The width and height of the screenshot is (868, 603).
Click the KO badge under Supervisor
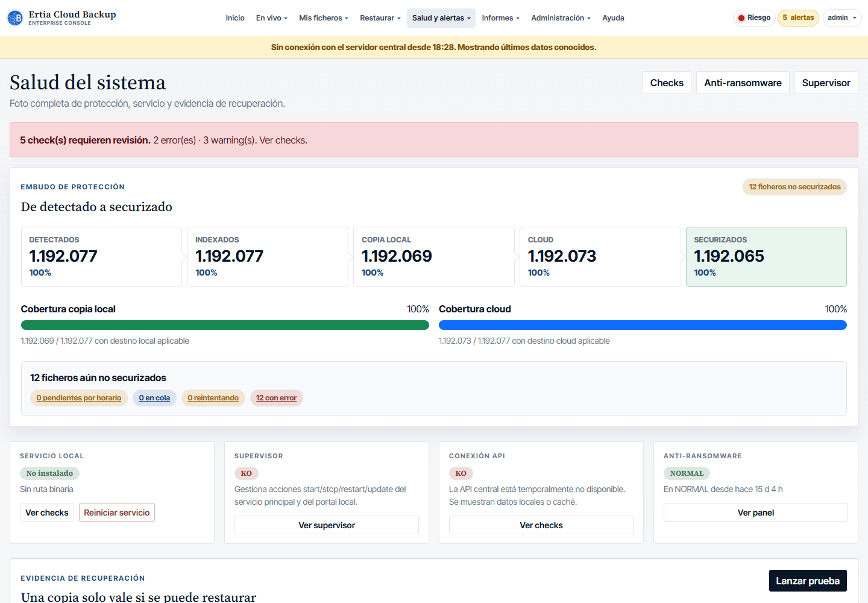pos(247,473)
